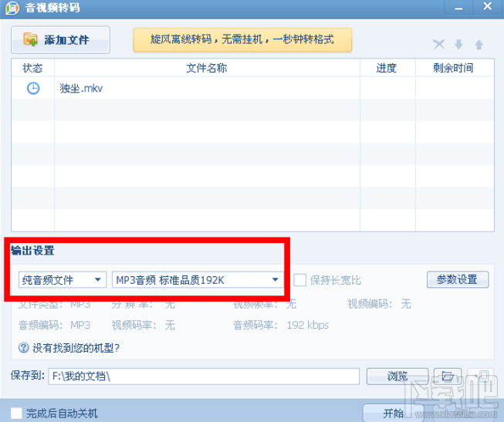Click the 保存到 path input field
504x422 pixels.
coord(204,376)
